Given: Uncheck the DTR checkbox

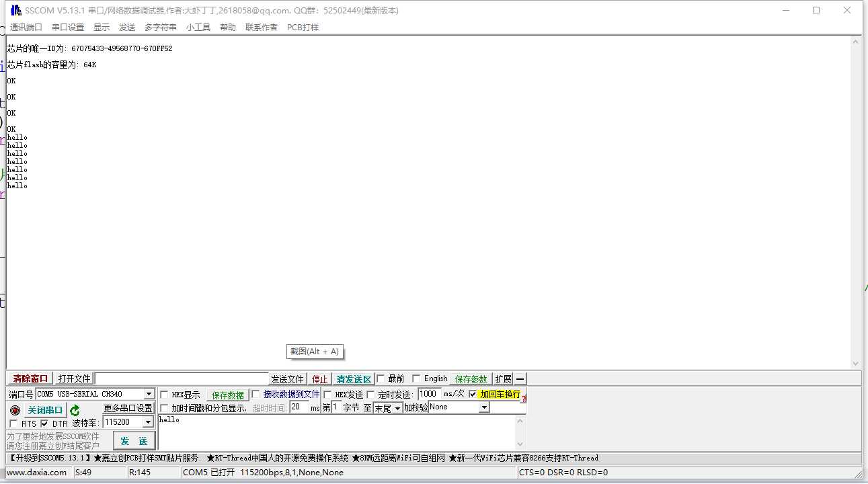Looking at the screenshot, I should (x=44, y=424).
